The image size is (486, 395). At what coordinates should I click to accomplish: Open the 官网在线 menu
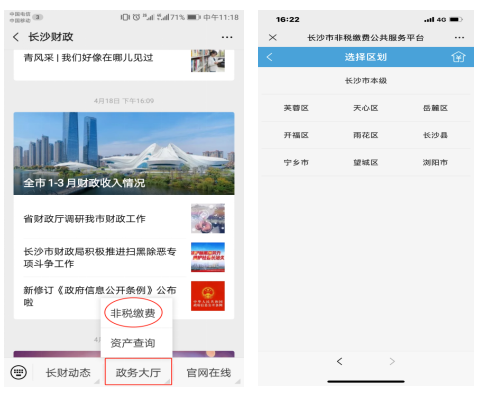(209, 372)
